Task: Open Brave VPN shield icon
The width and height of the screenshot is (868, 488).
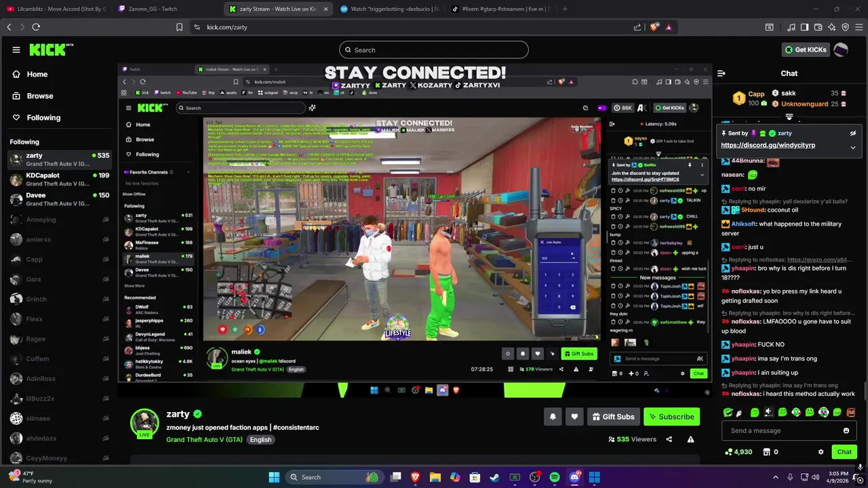Action: coord(845,27)
